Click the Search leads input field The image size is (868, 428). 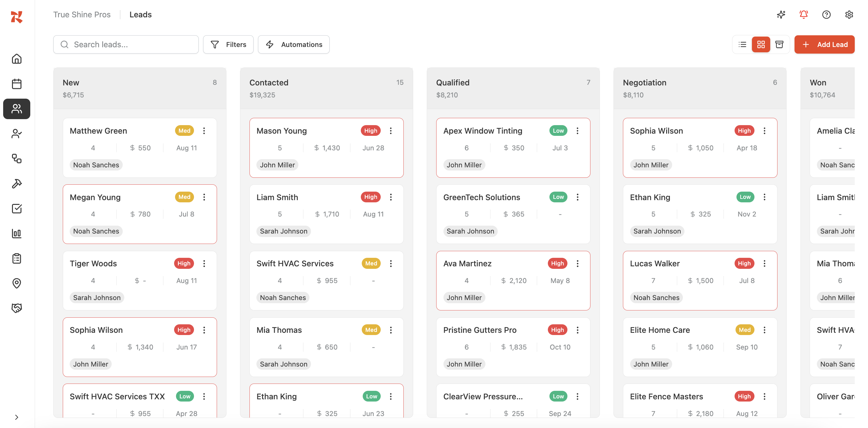pyautogui.click(x=126, y=44)
